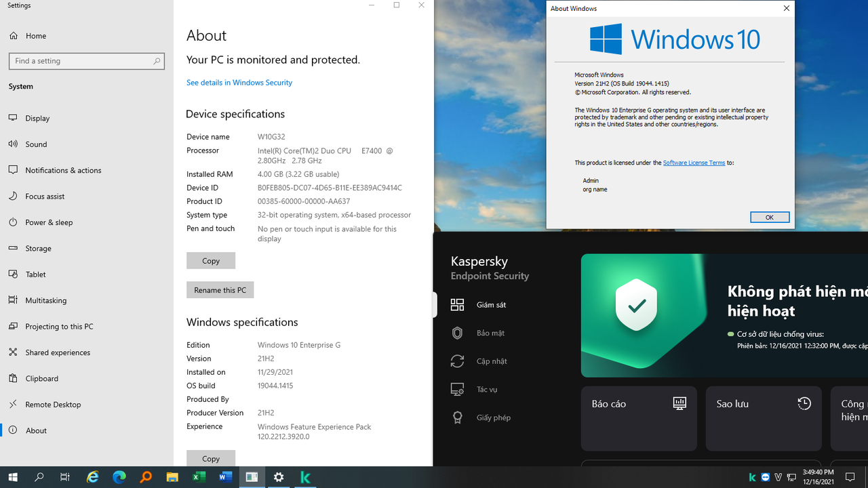Open Task View on taskbar
The image size is (868, 488).
pyautogui.click(x=65, y=477)
